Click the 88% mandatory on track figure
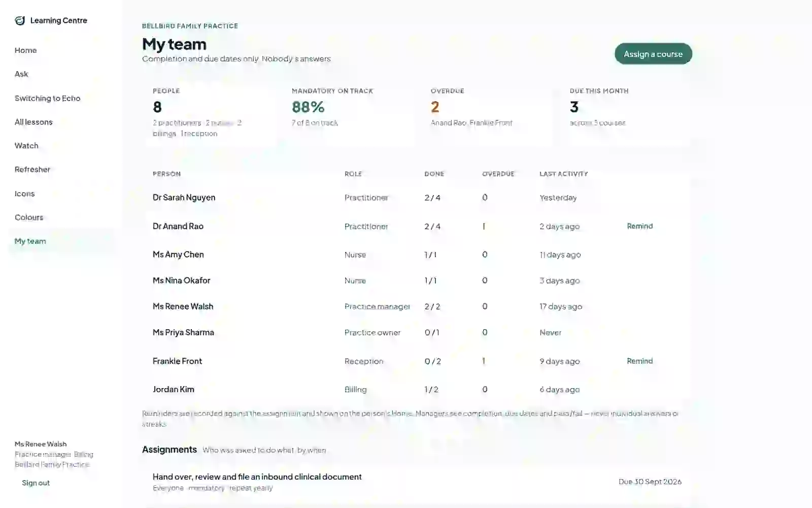The width and height of the screenshot is (812, 508). coord(308,107)
